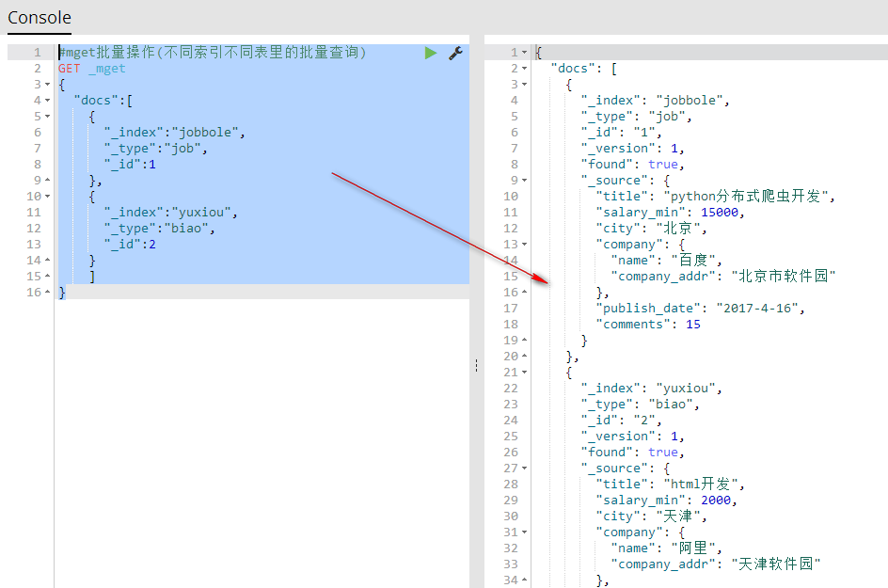Click "comments": 15 in the response

tap(648, 324)
